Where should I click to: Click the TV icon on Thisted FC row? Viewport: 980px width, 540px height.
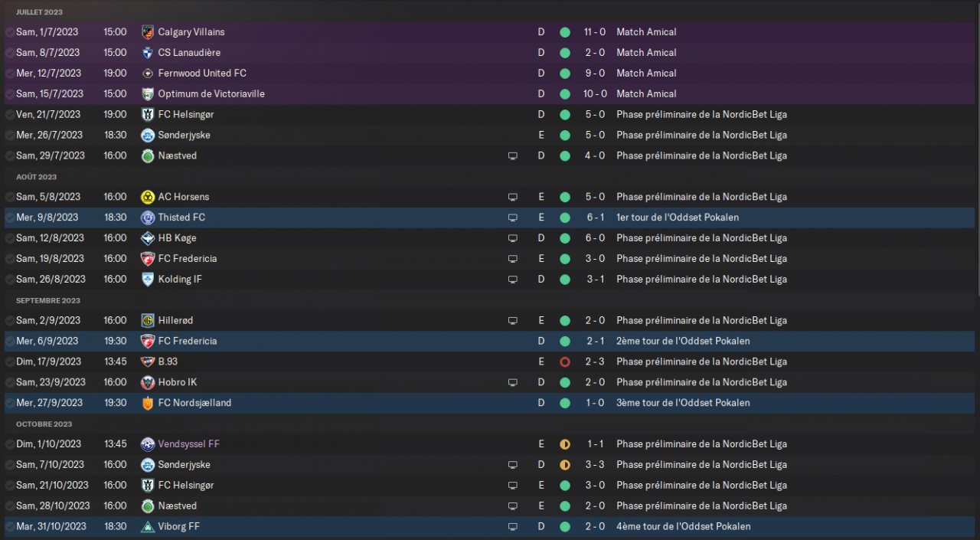pyautogui.click(x=512, y=218)
